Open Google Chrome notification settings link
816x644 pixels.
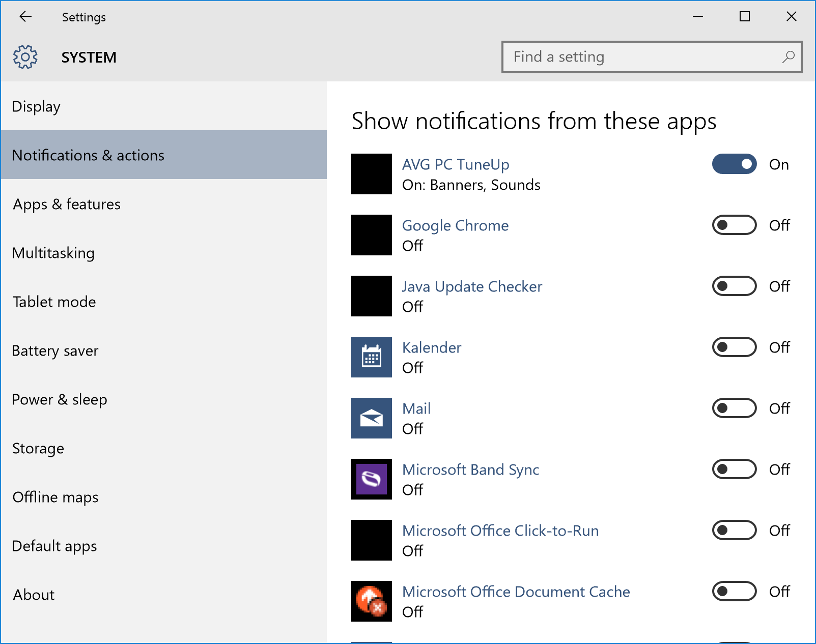click(455, 225)
